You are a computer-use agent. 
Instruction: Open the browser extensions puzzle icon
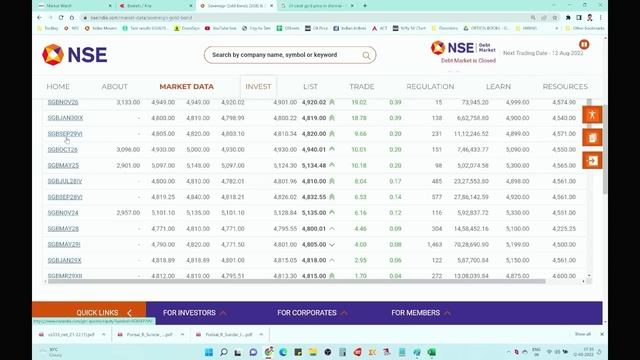(568, 18)
